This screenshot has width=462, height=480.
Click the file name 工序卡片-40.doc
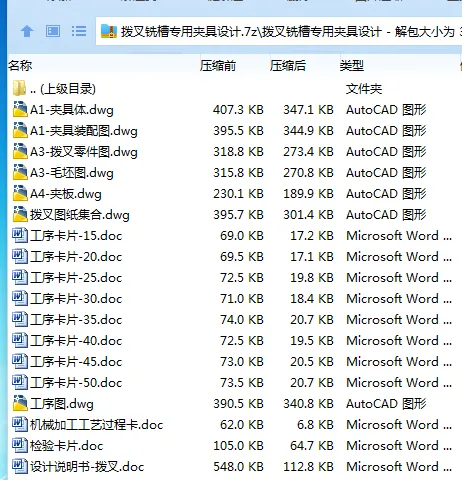tap(76, 341)
